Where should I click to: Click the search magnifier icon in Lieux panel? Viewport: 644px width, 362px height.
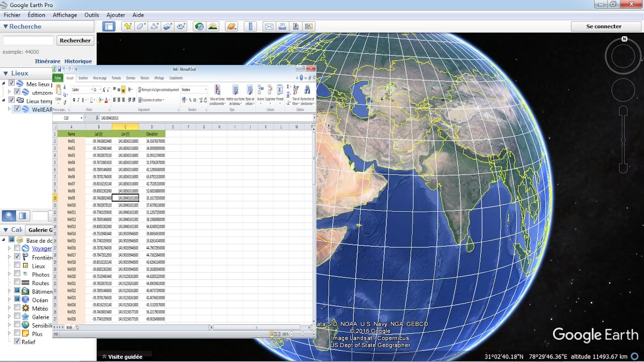pos(9,216)
